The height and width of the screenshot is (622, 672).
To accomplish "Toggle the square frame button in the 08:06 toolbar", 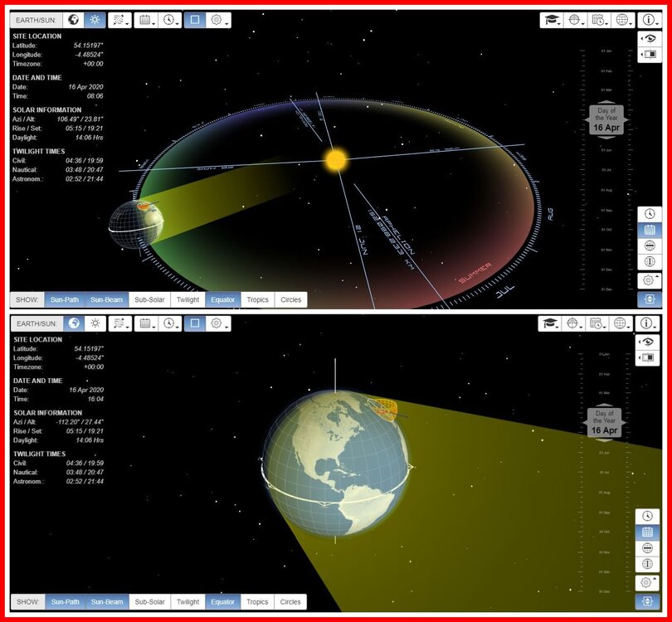I will tap(195, 20).
